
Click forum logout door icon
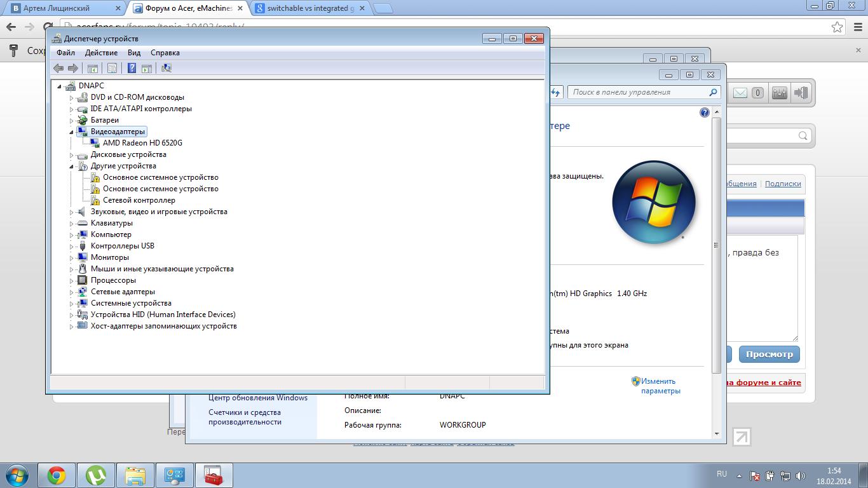pos(801,93)
